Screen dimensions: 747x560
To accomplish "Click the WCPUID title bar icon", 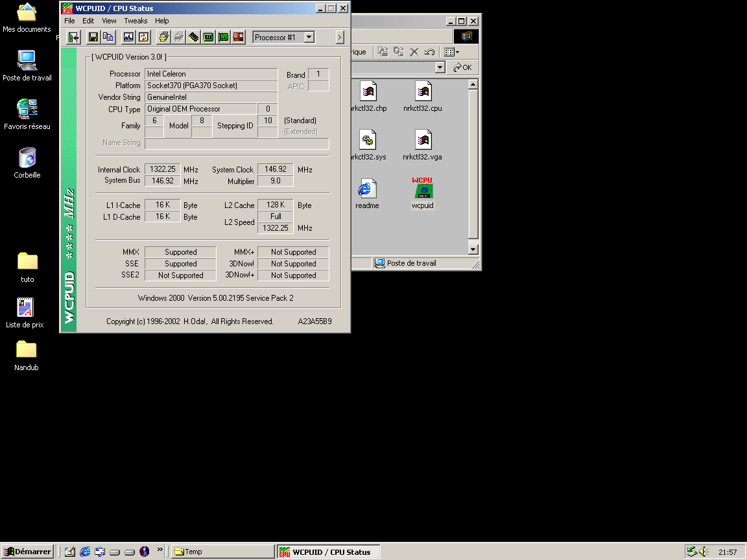I will [x=67, y=8].
